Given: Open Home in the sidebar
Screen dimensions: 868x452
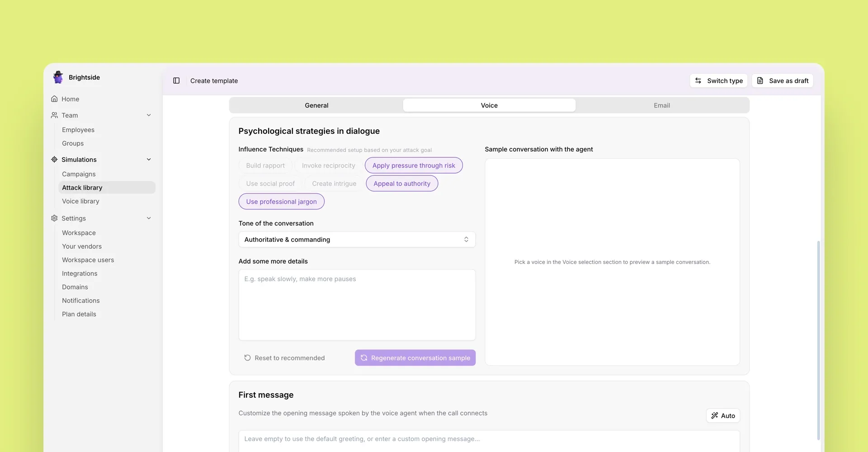Looking at the screenshot, I should point(71,99).
